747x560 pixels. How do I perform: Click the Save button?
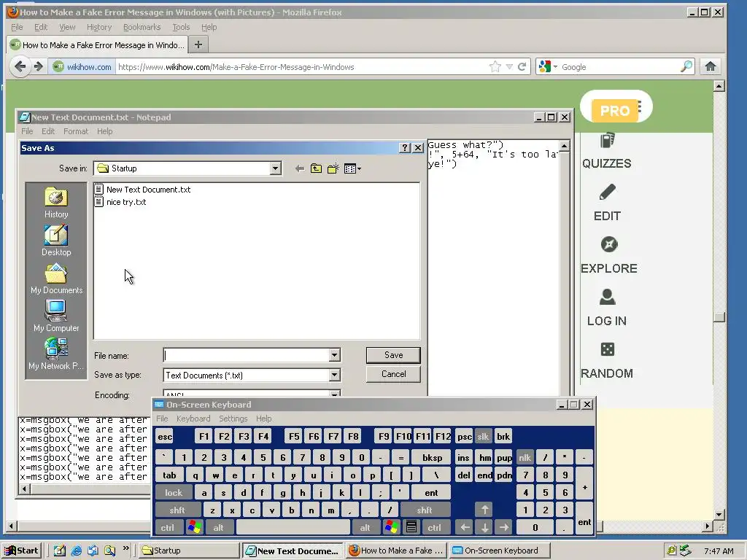point(393,355)
